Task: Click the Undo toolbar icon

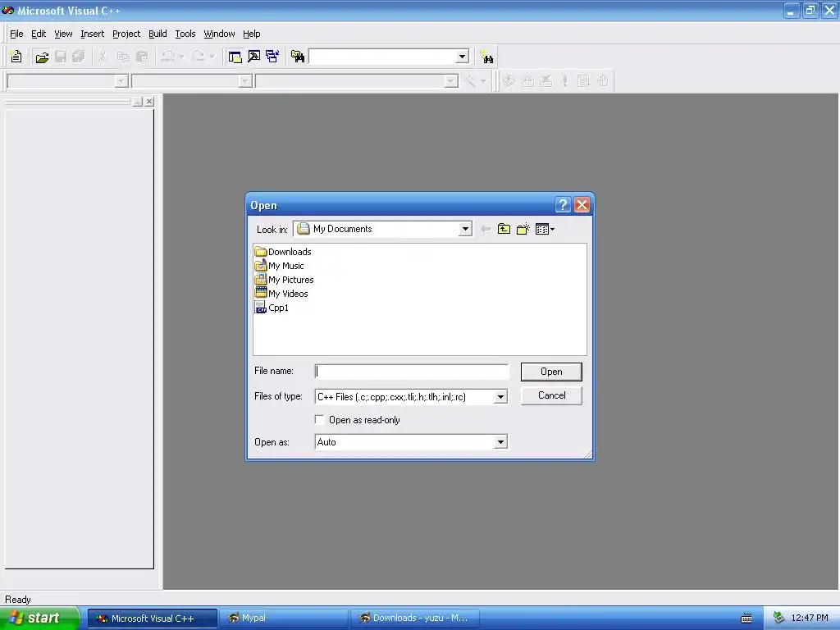Action: [x=167, y=57]
